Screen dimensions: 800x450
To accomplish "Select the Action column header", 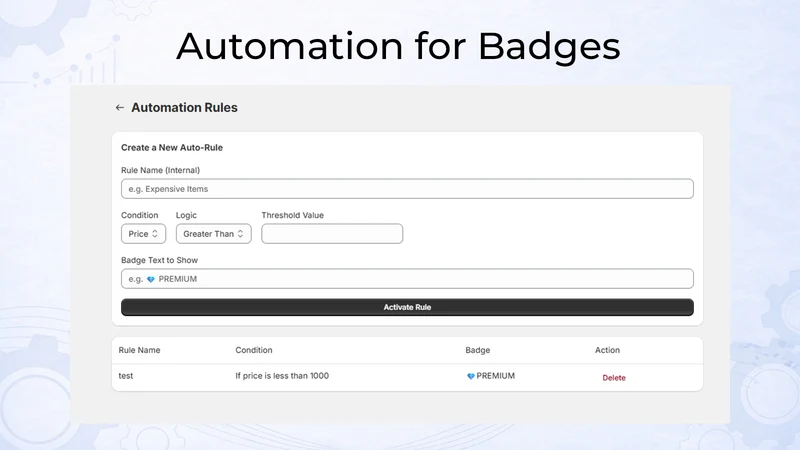I will click(x=607, y=350).
